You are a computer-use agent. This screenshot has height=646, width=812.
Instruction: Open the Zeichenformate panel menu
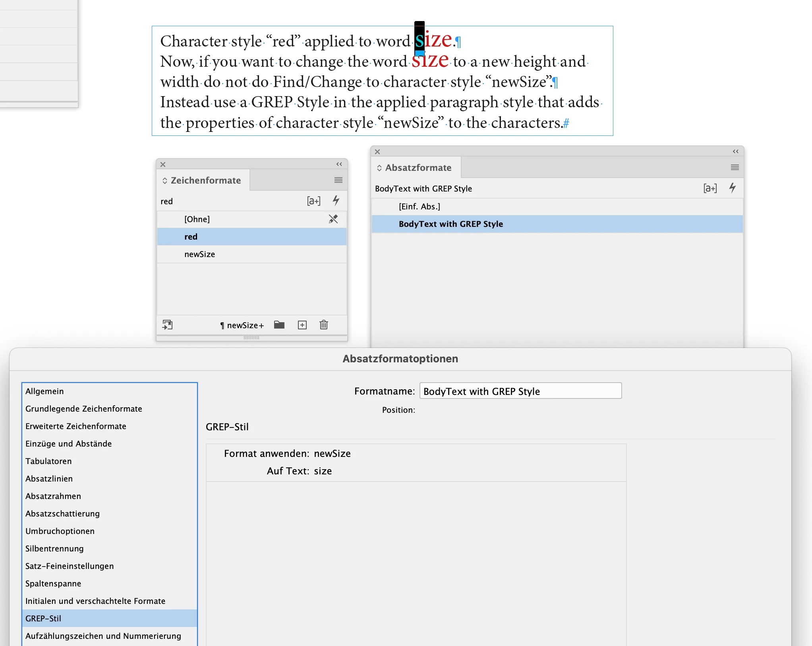pos(338,180)
